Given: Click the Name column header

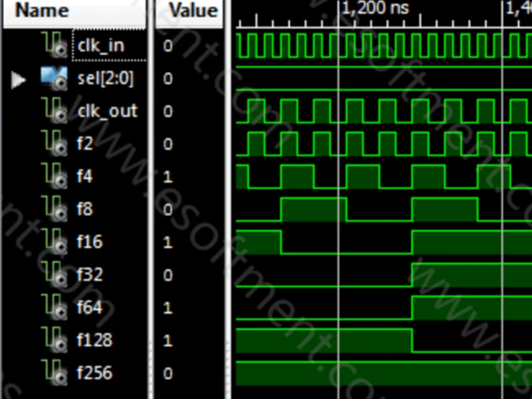Looking at the screenshot, I should 41,10.
